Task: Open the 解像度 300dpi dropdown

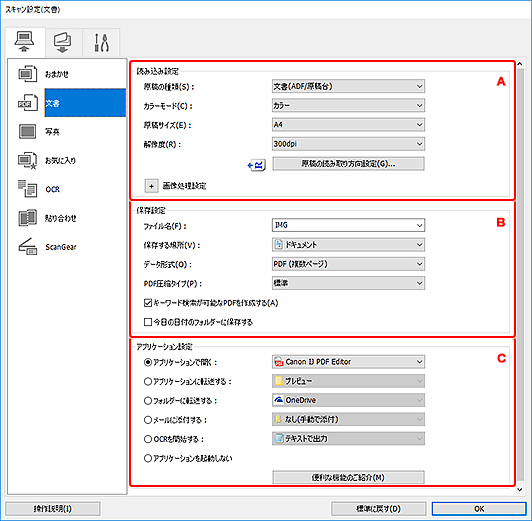Action: coord(348,144)
